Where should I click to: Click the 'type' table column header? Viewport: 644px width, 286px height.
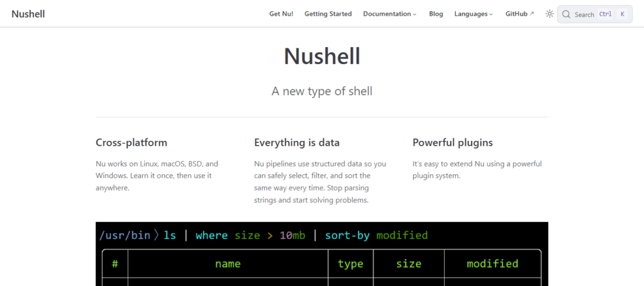click(x=350, y=264)
